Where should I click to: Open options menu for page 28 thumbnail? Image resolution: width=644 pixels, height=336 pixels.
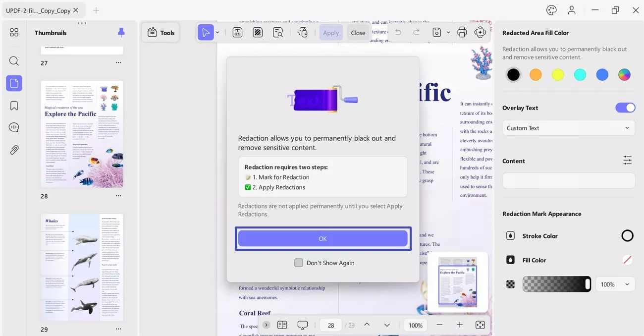coord(118,196)
